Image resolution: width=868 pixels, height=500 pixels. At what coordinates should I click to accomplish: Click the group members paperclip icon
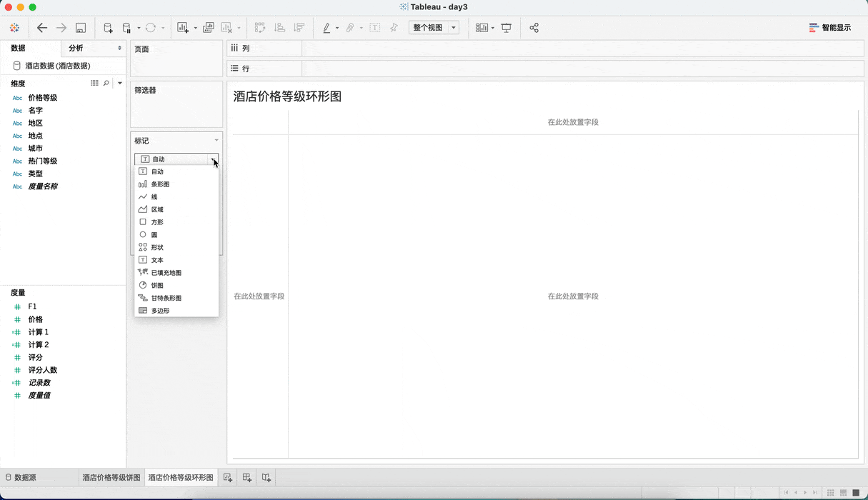350,28
